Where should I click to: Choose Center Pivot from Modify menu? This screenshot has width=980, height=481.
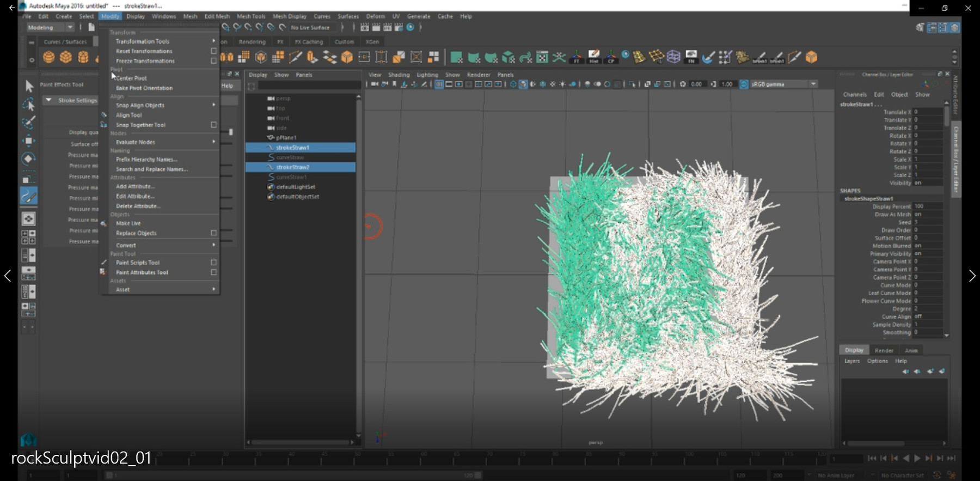coord(131,78)
